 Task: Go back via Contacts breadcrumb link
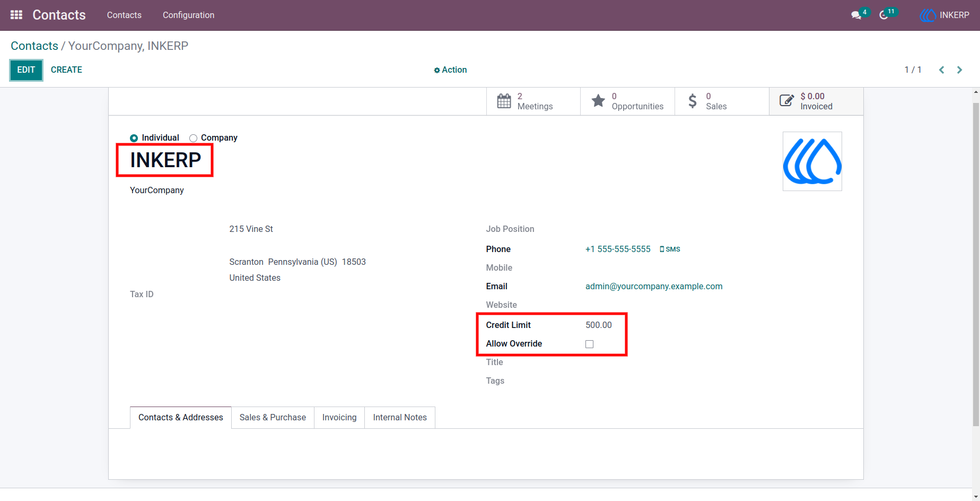tap(34, 46)
